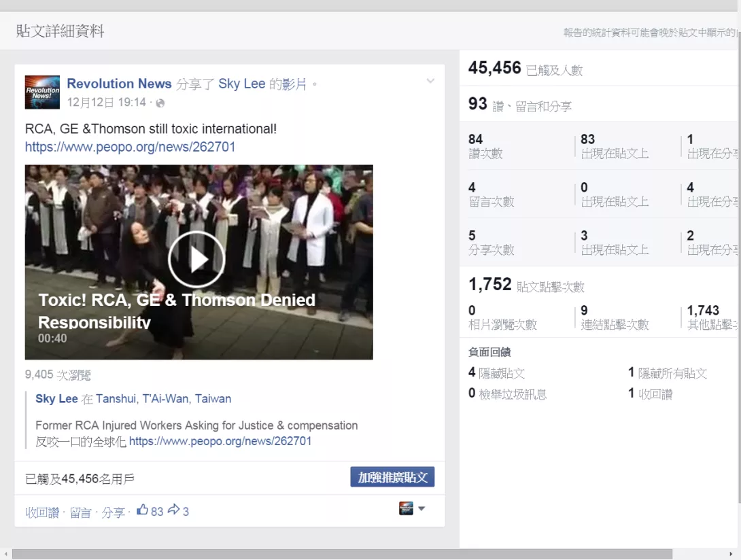Image resolution: width=741 pixels, height=560 pixels.
Task: Click the thumbs-up like count icon
Action: pos(142,510)
